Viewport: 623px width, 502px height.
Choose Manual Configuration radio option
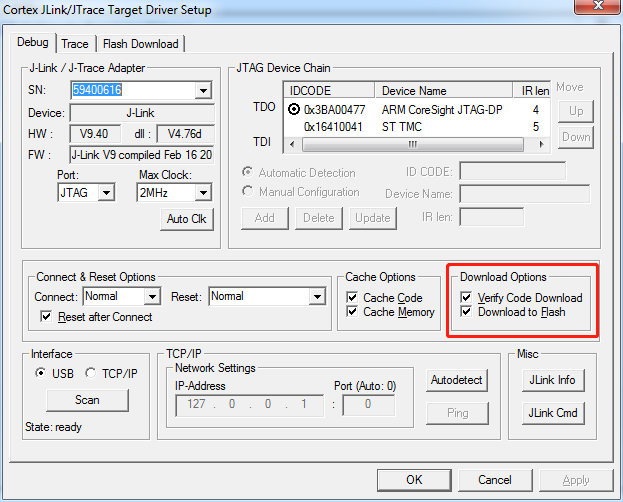click(x=248, y=191)
